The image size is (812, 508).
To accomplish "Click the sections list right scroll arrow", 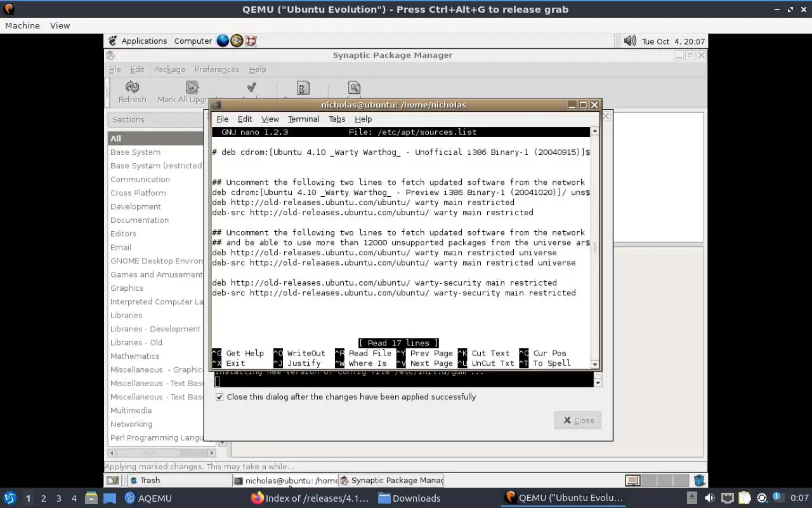I will pos(213,453).
